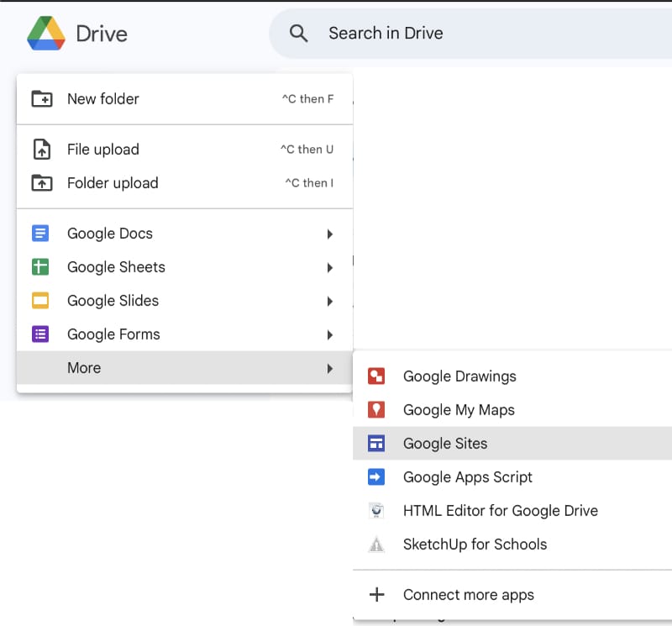Click the Google Drive logo
Image resolution: width=672 pixels, height=626 pixels.
[45, 34]
